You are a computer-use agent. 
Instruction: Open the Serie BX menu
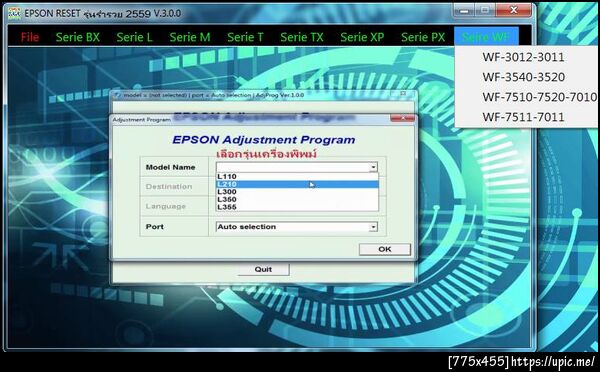pyautogui.click(x=78, y=37)
